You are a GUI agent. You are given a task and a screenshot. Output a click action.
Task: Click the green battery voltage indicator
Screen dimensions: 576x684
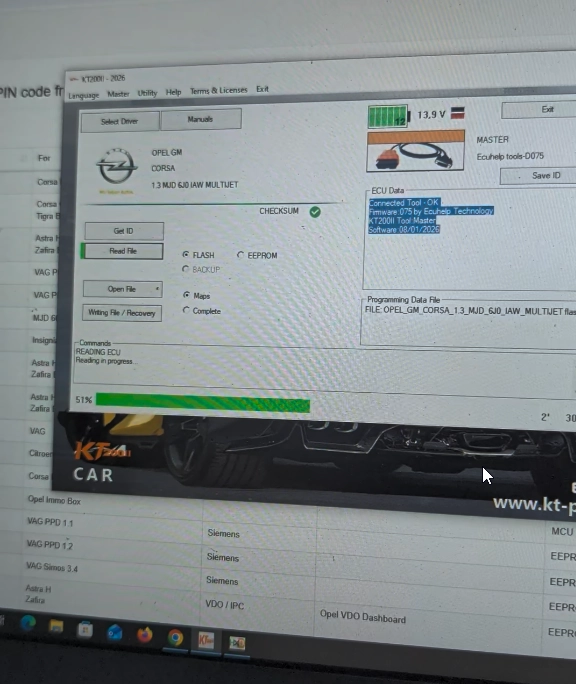(388, 116)
